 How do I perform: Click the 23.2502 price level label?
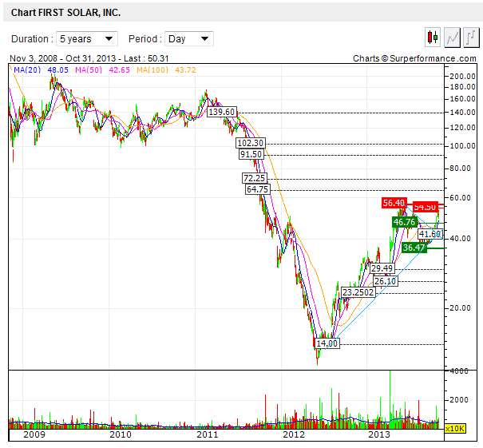(x=358, y=292)
